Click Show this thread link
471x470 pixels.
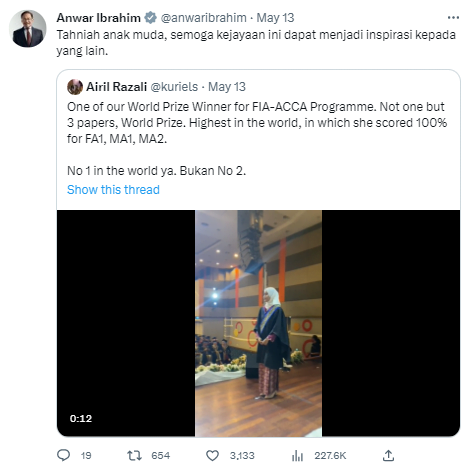pyautogui.click(x=113, y=190)
